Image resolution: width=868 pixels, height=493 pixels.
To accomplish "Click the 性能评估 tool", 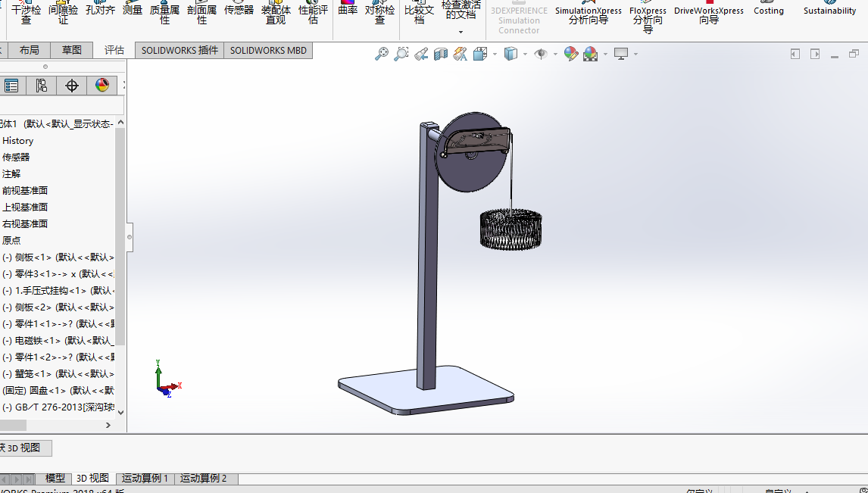I will coord(313,14).
